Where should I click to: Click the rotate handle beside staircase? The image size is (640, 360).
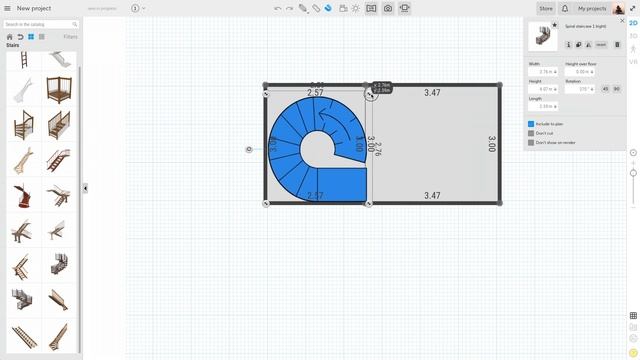click(x=249, y=149)
